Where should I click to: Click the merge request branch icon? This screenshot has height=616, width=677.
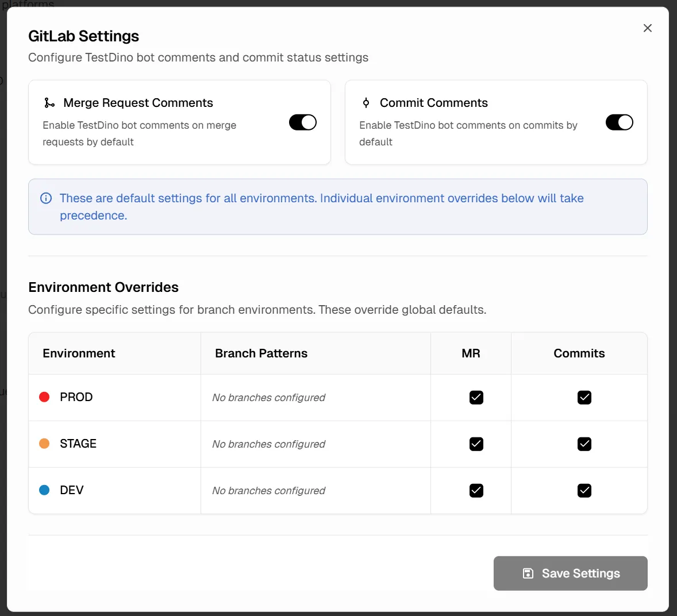point(49,103)
